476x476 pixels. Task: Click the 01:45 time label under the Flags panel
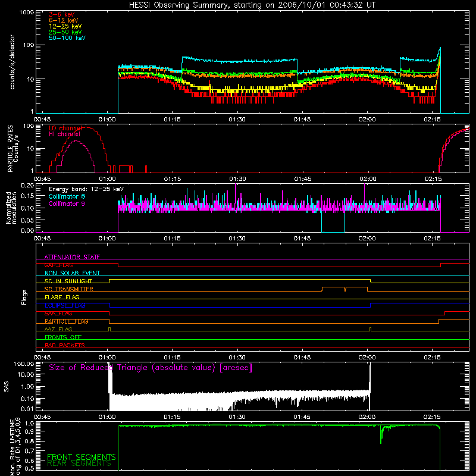pos(302,358)
